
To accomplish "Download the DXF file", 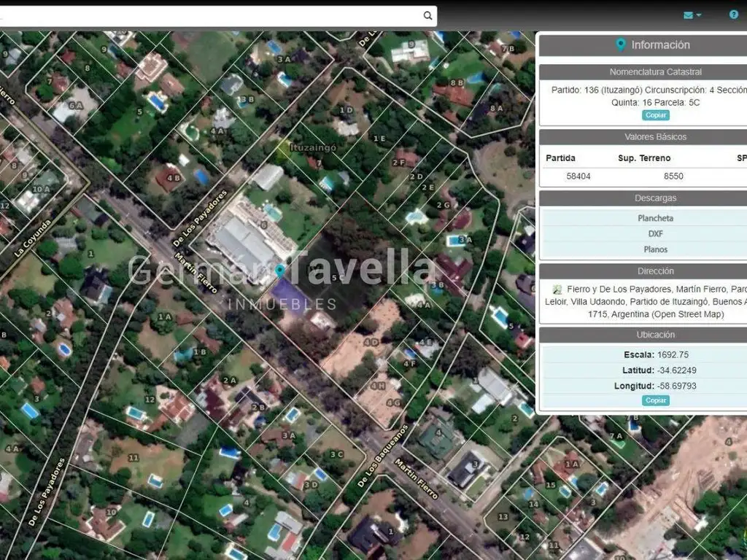I will coord(655,234).
